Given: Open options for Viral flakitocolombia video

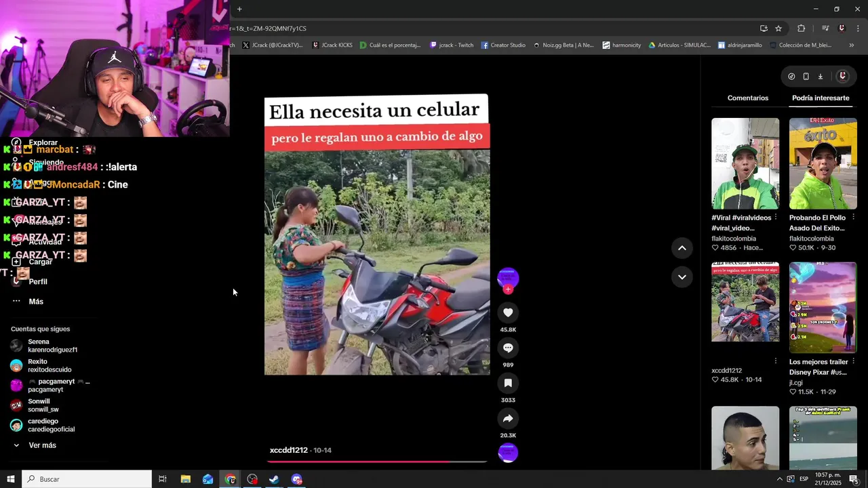Looking at the screenshot, I should [776, 218].
